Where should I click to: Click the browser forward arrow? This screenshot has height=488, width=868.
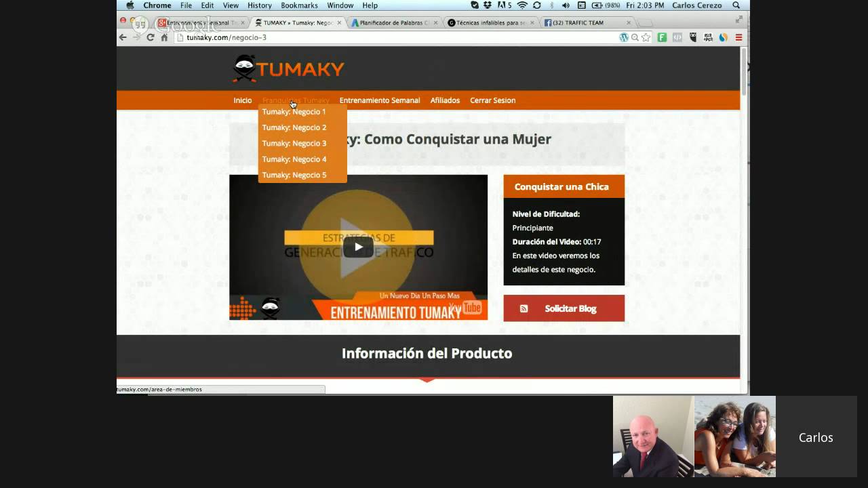coord(136,37)
